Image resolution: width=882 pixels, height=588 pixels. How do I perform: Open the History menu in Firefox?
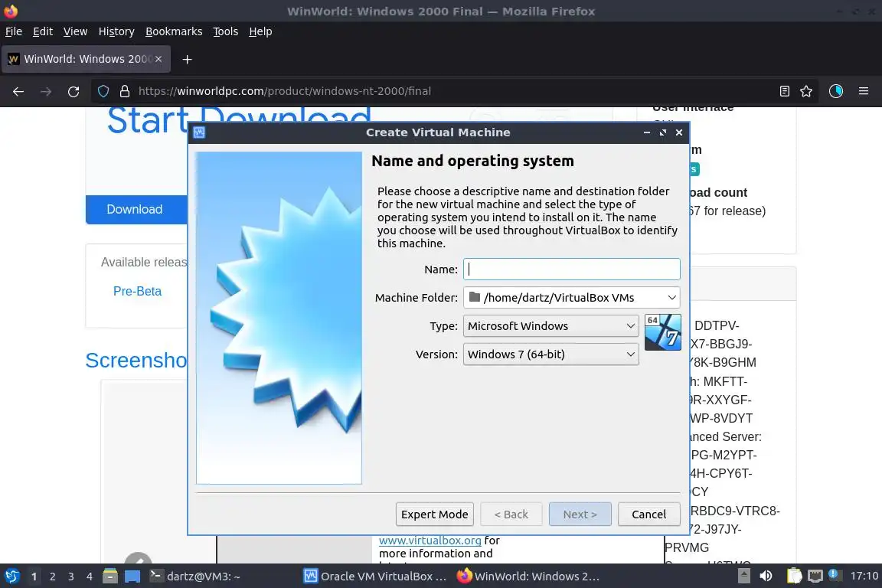pyautogui.click(x=116, y=31)
